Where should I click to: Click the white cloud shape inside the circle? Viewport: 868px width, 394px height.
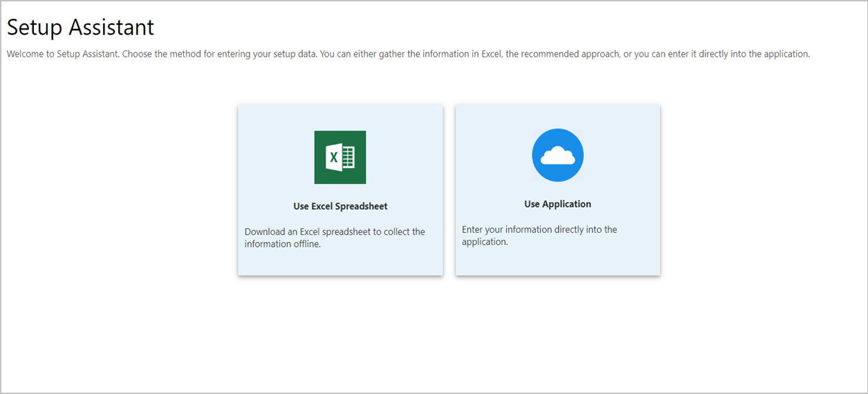(x=557, y=157)
